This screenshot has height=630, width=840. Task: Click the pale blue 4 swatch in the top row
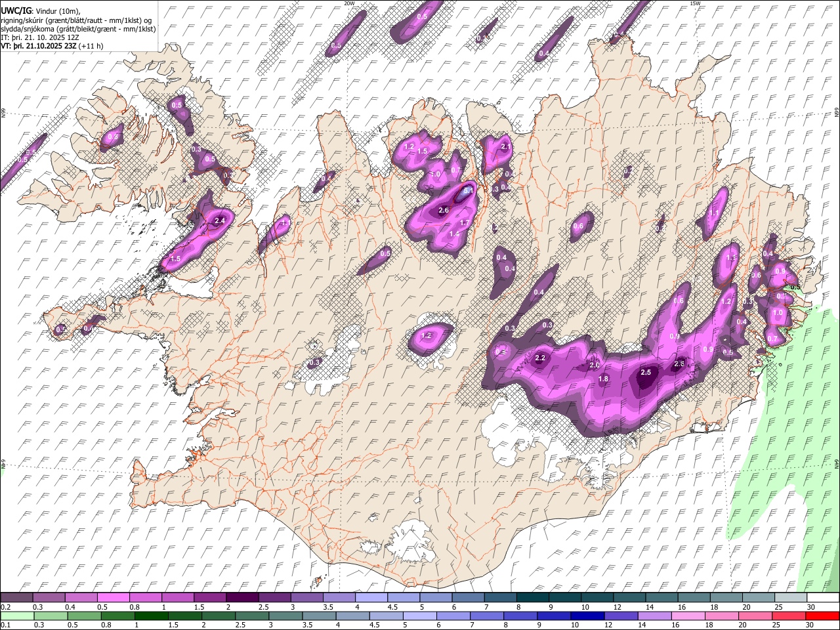tap(371, 598)
